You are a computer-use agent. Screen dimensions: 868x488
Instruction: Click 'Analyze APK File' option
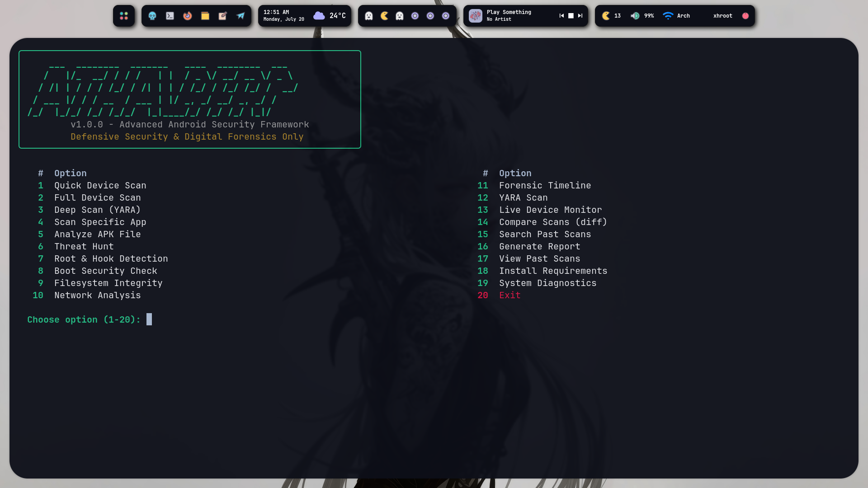[98, 235]
